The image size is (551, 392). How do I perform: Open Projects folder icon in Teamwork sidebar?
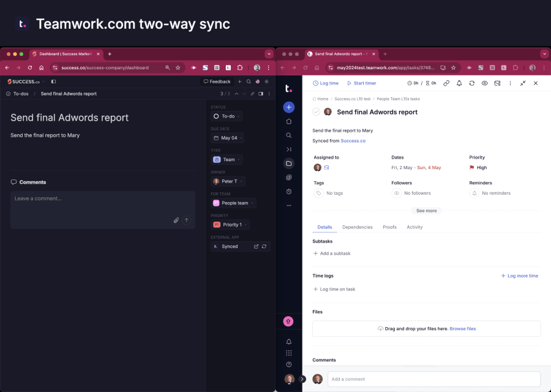click(x=288, y=164)
